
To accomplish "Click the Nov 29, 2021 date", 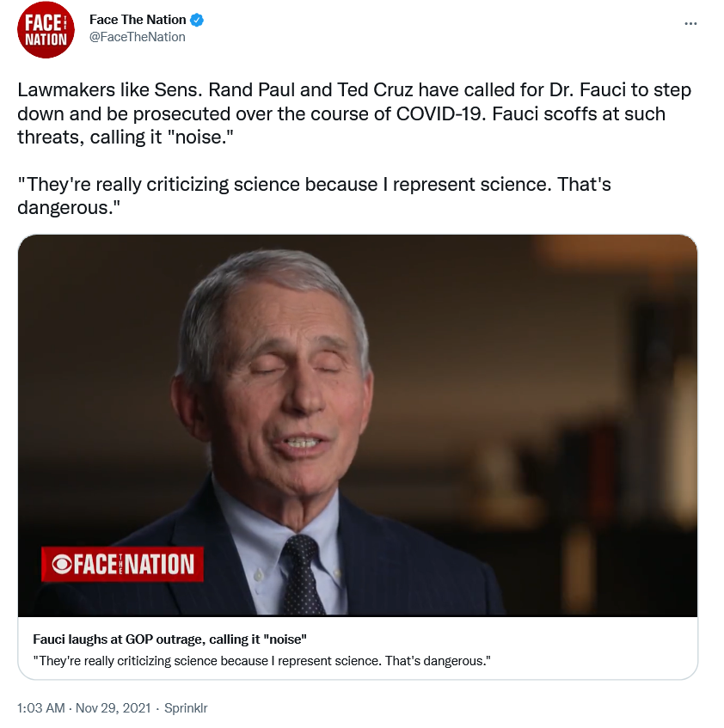I will click(x=114, y=708).
